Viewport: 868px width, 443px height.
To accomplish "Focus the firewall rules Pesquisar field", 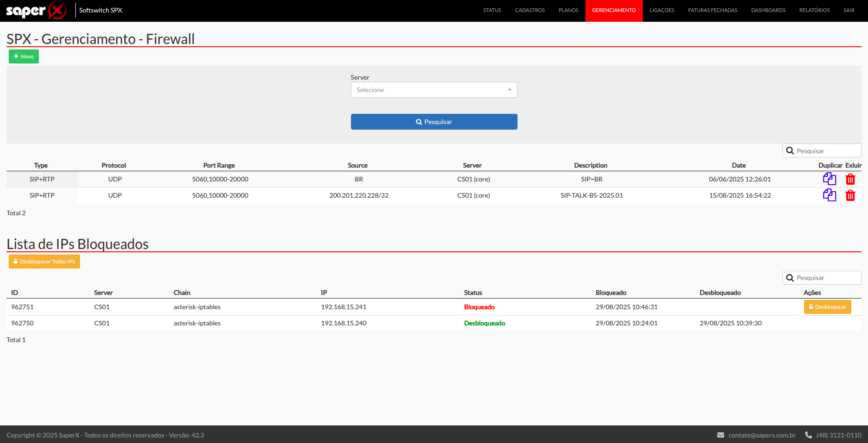I will [821, 151].
